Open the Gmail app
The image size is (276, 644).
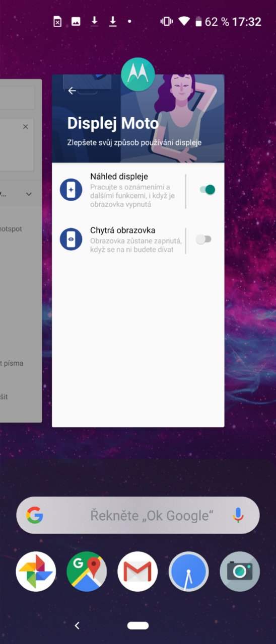point(137,572)
